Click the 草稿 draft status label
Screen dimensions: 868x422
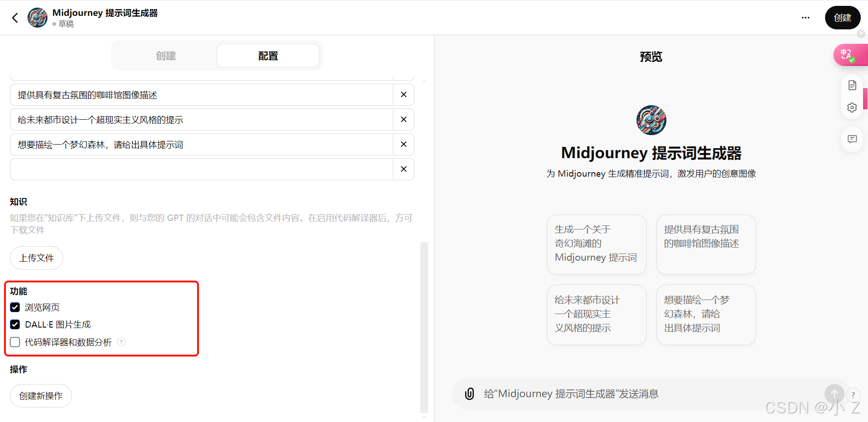(x=66, y=24)
